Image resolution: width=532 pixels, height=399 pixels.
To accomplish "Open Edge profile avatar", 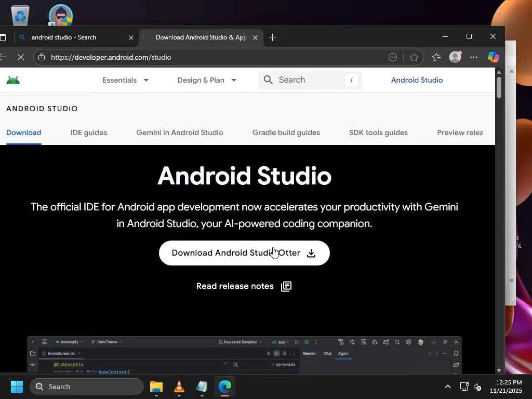I will 455,57.
